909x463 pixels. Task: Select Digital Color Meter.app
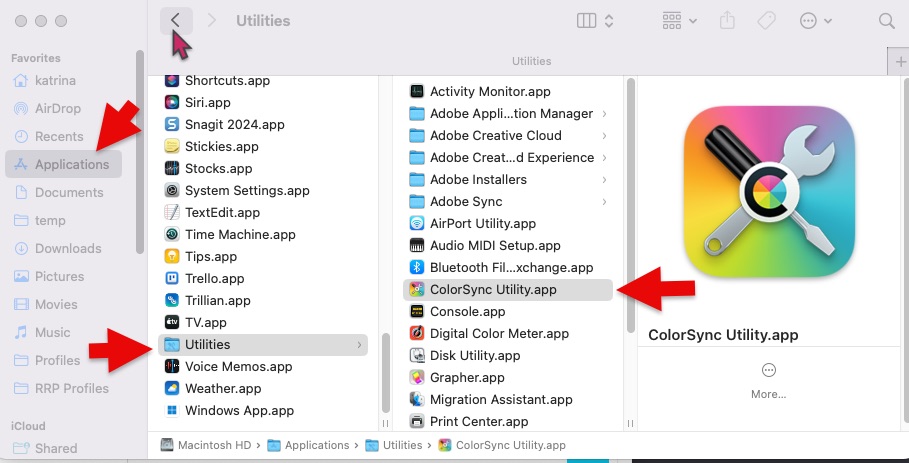coord(499,333)
